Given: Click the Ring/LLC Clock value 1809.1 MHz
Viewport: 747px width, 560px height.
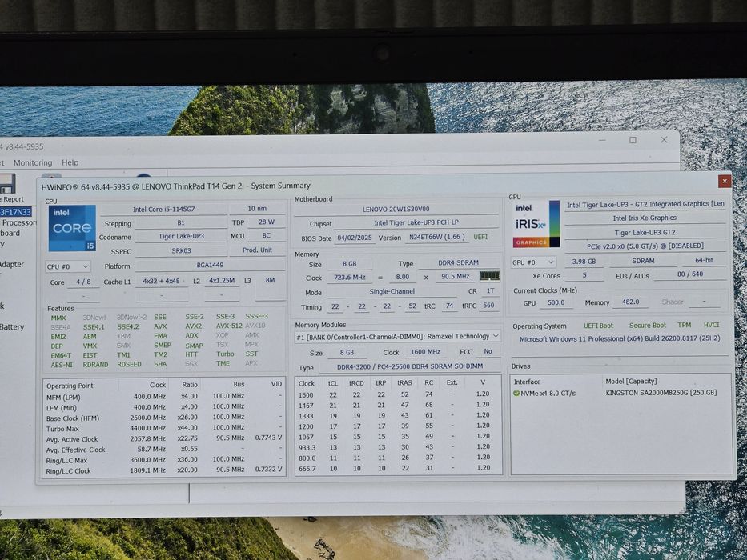Looking at the screenshot, I should [x=147, y=470].
